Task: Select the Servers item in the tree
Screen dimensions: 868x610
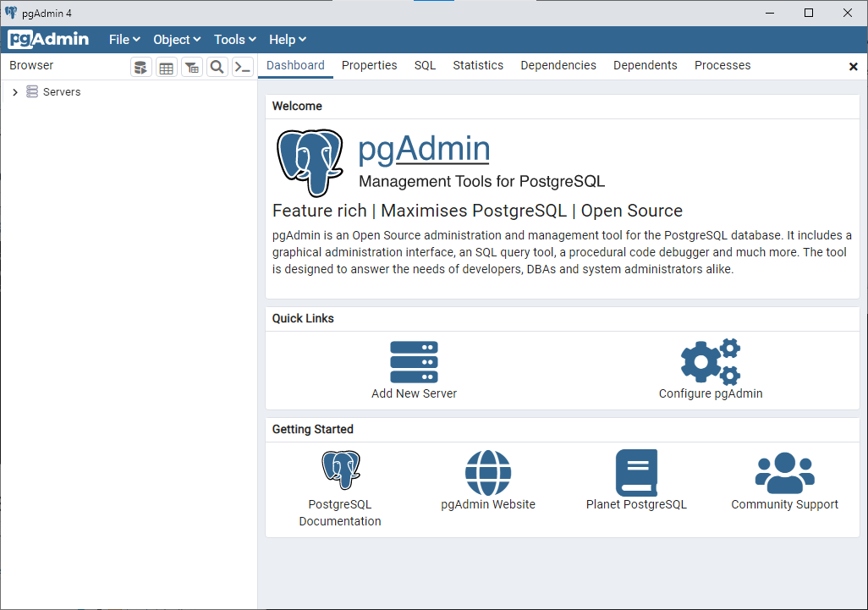Action: (62, 92)
